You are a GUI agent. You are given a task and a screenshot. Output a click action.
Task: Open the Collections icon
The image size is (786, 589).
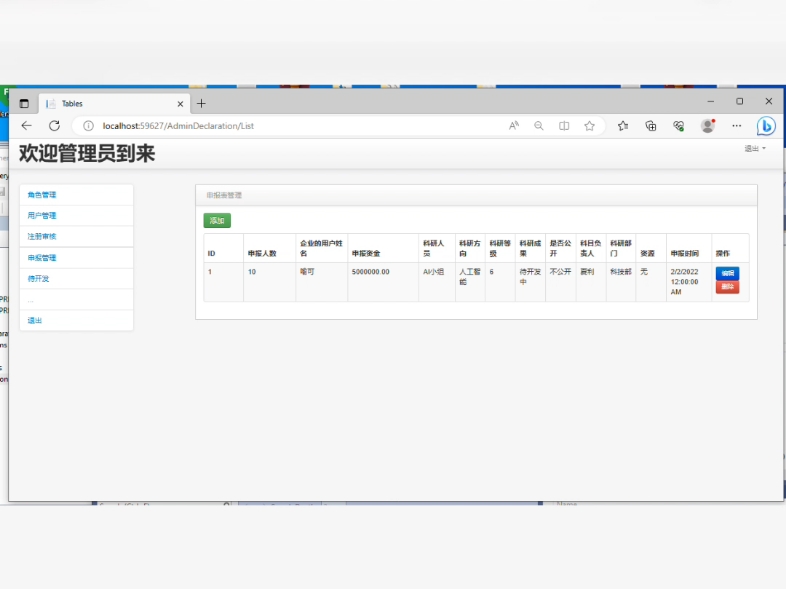click(x=651, y=126)
